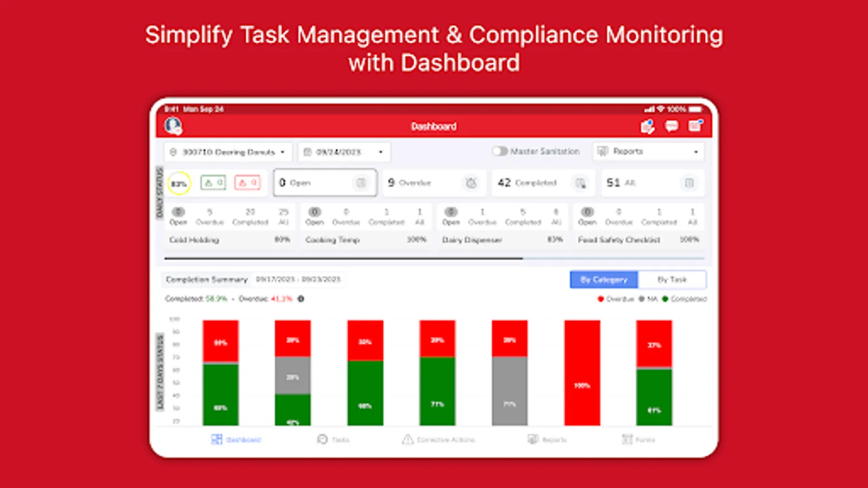Click the info icon beside Overdue percentage
Screen dimensions: 868x488
point(301,299)
